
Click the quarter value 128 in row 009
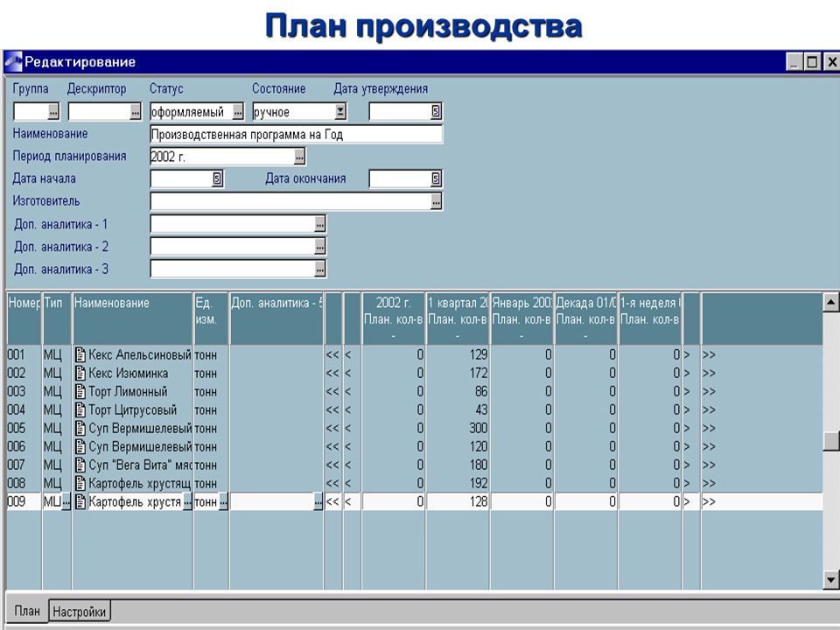479,501
